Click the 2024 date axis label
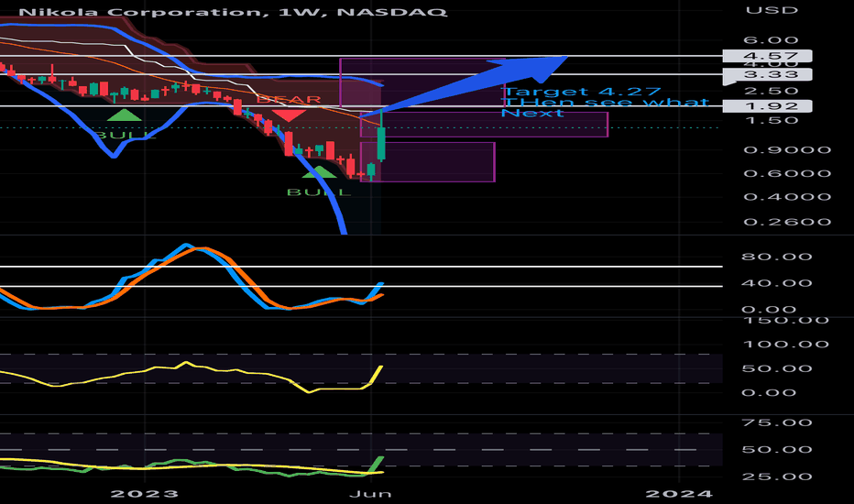This screenshot has height=504, width=854. coord(679,494)
